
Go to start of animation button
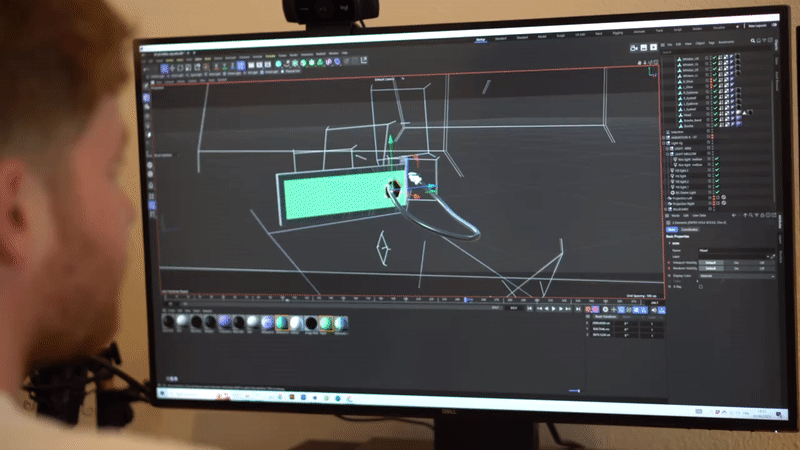tap(530, 309)
